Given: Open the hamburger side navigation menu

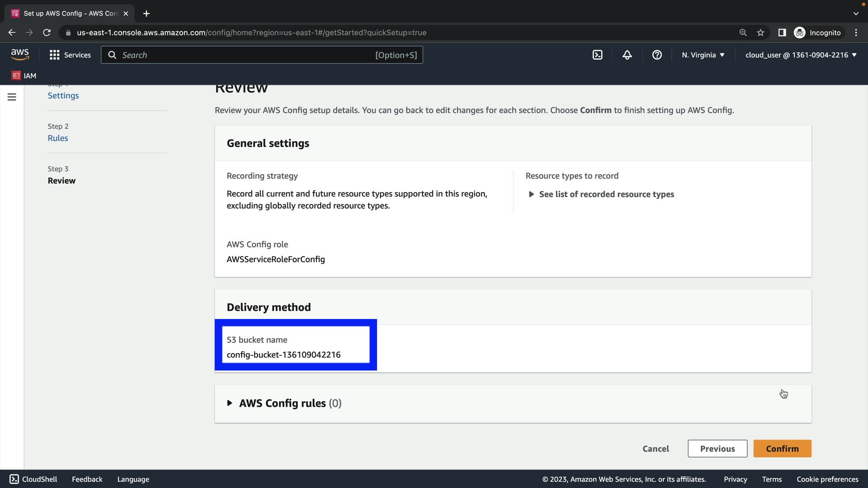Looking at the screenshot, I should 12,97.
